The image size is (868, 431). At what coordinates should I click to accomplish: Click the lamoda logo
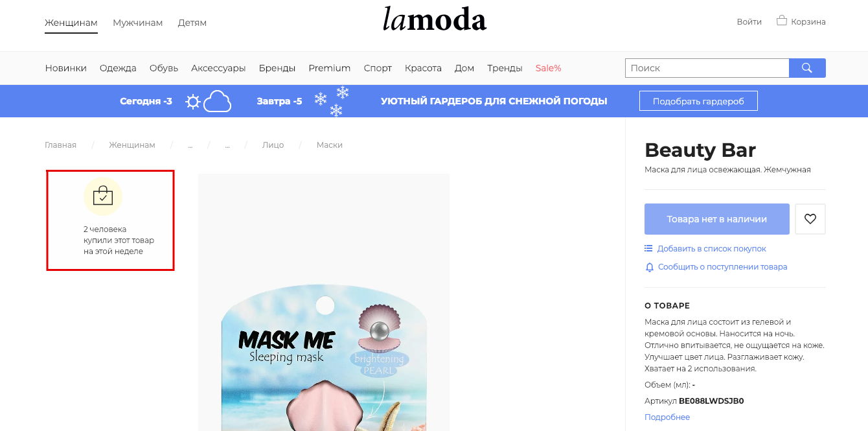coord(434,20)
